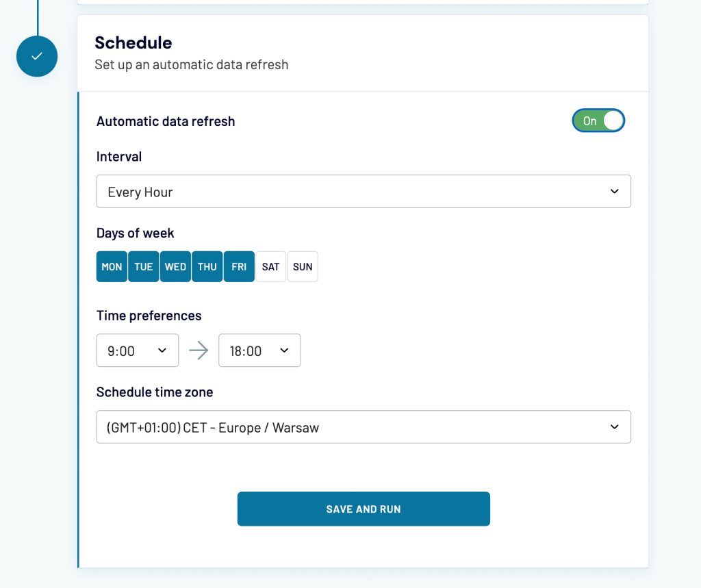
Task: Enable Sunday as a refresh day
Action: pyautogui.click(x=303, y=266)
